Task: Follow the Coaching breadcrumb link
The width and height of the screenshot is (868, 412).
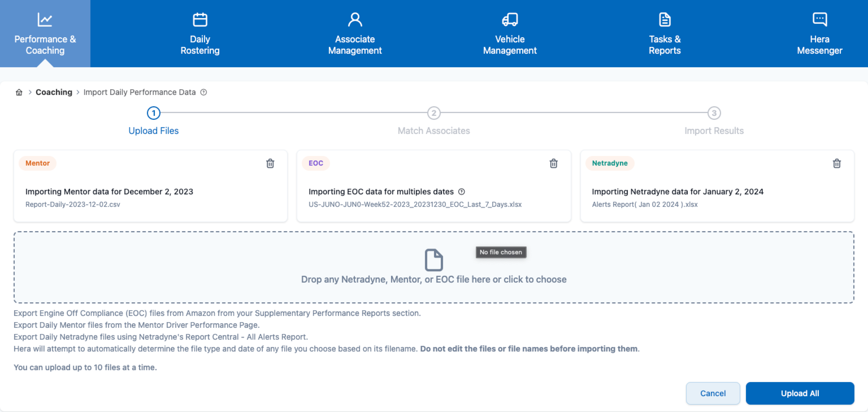Action: (x=54, y=92)
